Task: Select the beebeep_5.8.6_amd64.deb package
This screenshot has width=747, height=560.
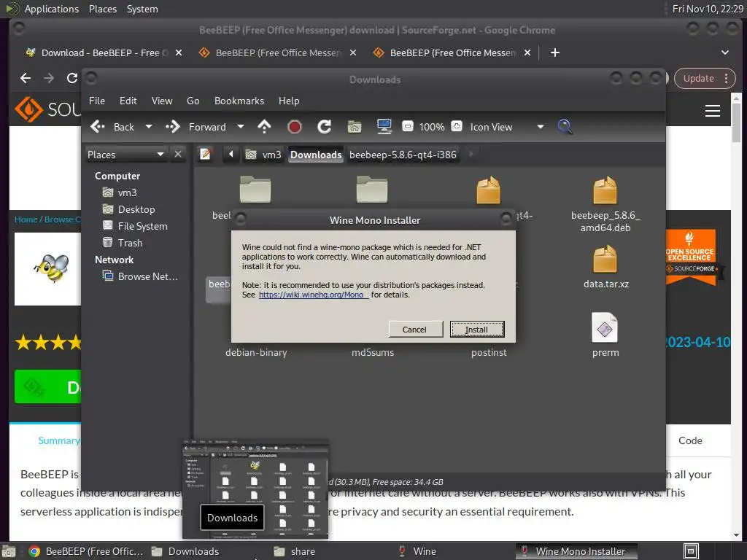Action: click(605, 205)
